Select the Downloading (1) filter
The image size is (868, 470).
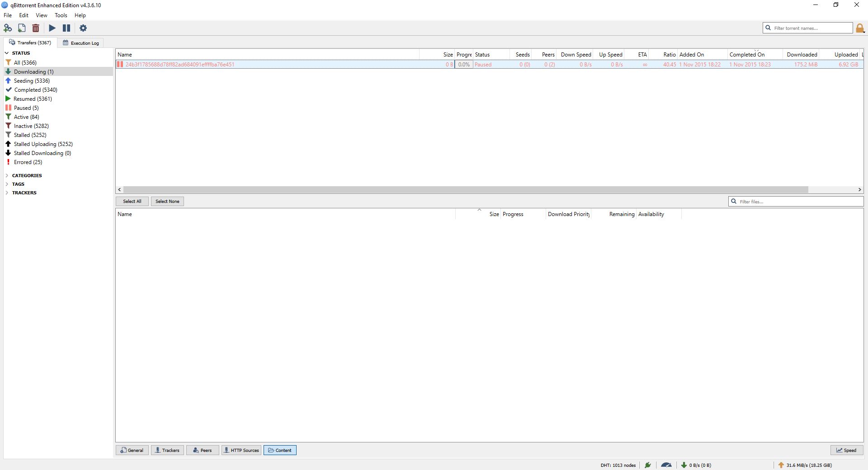(58, 71)
